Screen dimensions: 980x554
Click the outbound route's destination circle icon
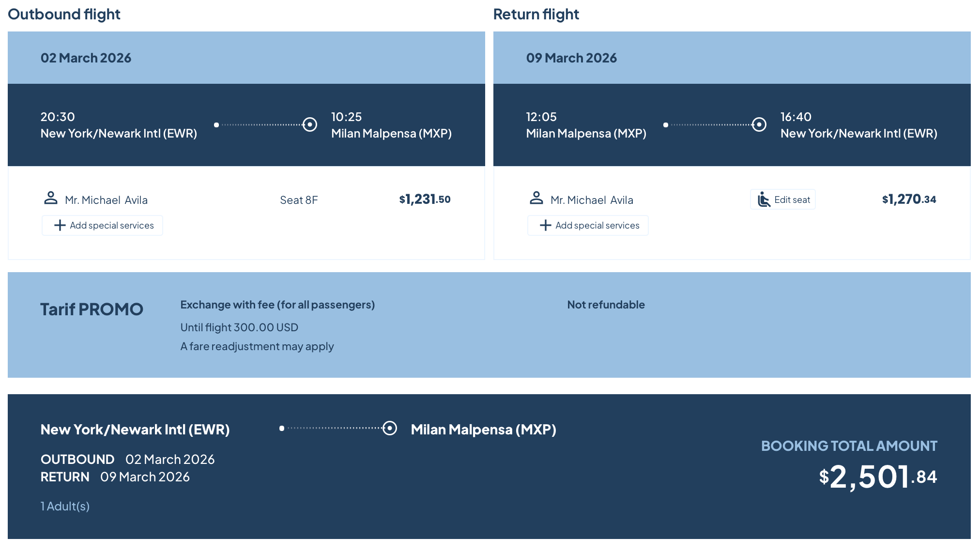(x=310, y=124)
